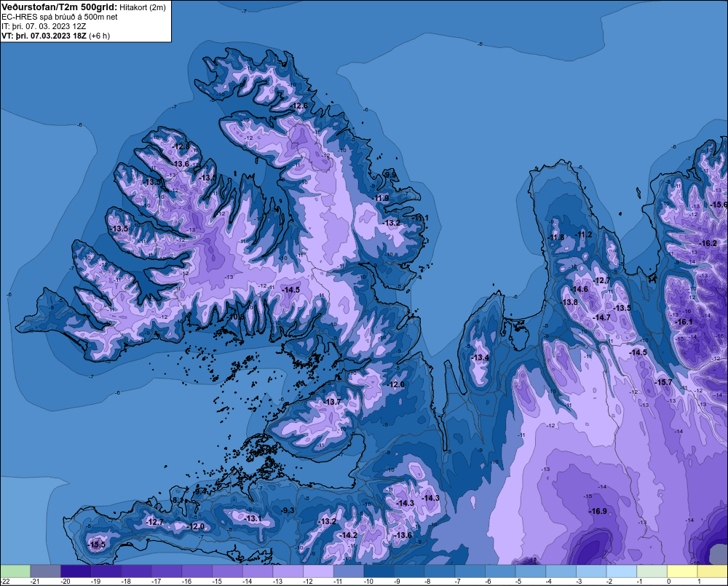
Task: Click the -13.7 temperature value
Action: (x=333, y=402)
